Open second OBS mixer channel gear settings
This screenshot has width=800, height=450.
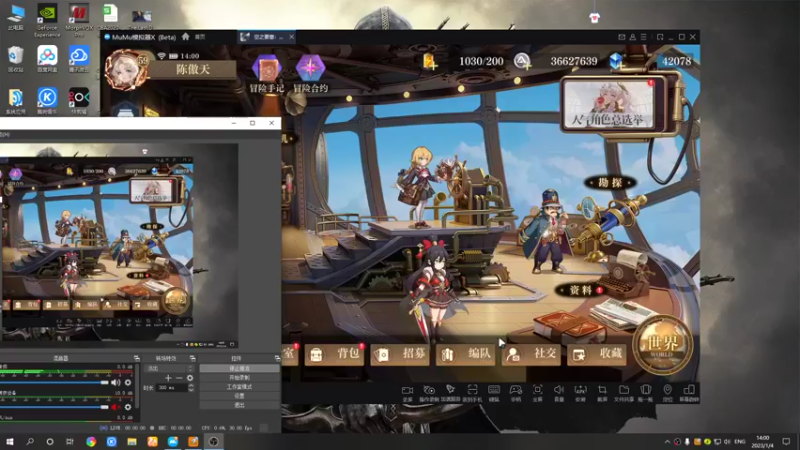(x=128, y=407)
